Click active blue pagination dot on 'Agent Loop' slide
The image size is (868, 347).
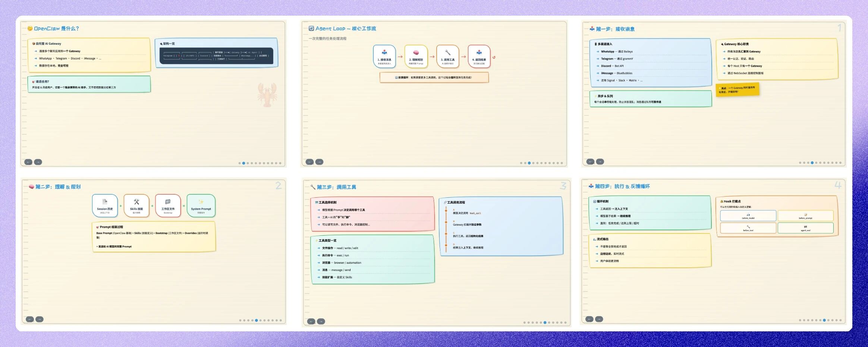[529, 163]
